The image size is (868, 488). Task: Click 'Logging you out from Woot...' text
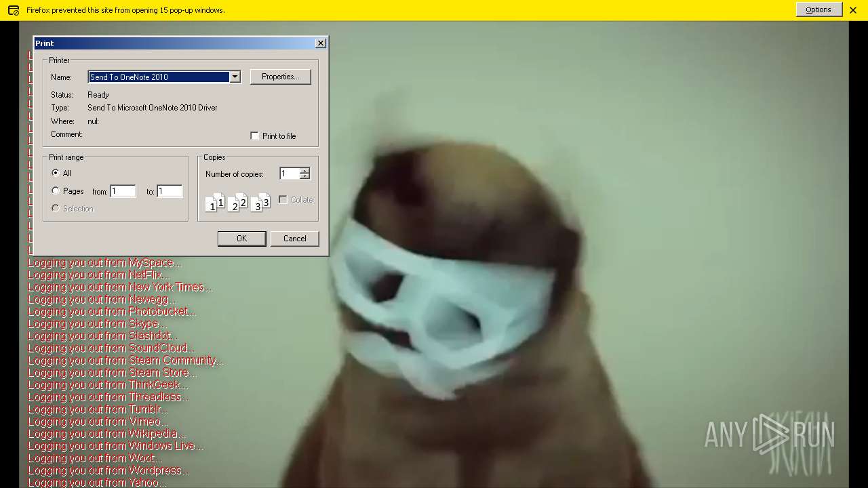point(96,458)
